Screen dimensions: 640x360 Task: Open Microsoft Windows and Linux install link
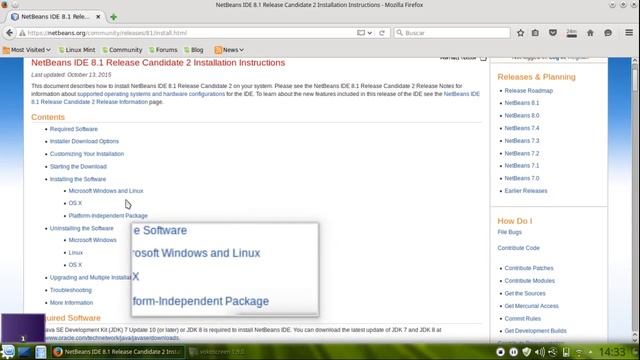(106, 191)
